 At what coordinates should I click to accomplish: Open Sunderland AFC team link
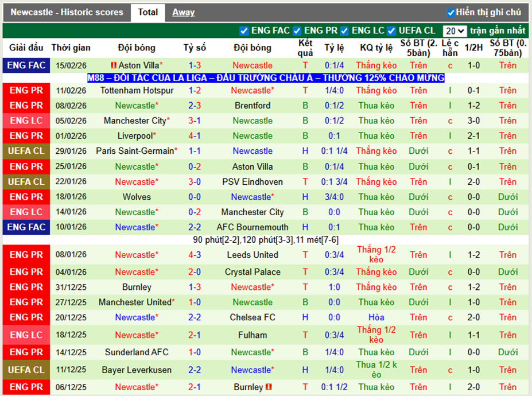pyautogui.click(x=137, y=352)
